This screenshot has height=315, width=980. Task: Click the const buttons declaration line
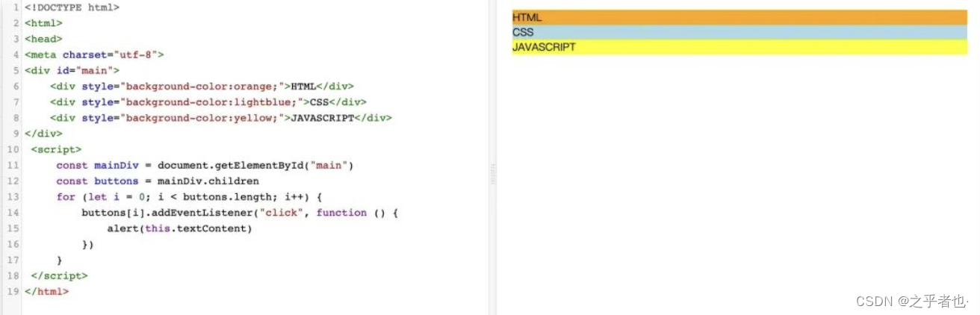(x=158, y=181)
